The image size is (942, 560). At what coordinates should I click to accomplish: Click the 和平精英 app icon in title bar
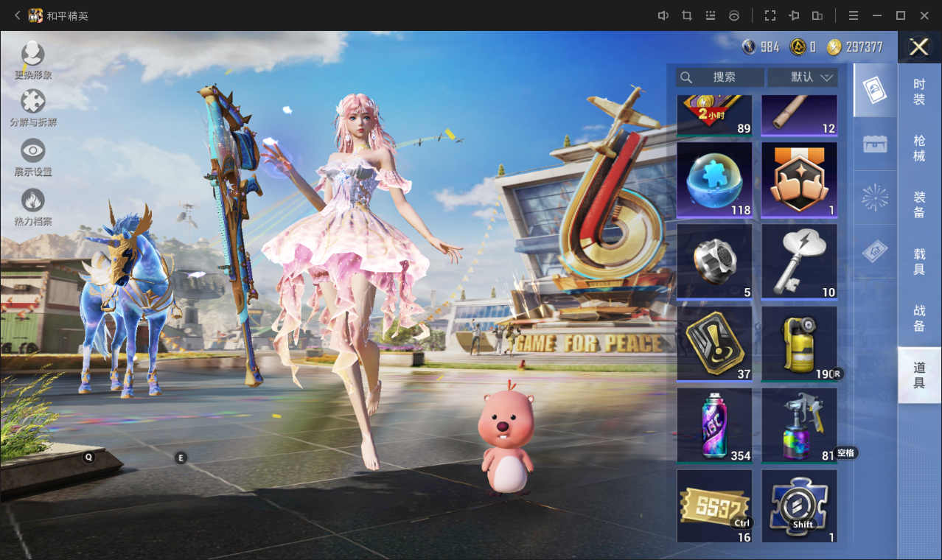coord(35,15)
